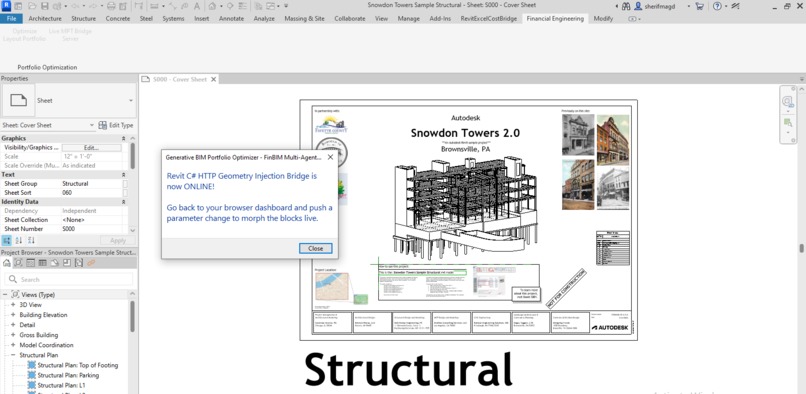806x394 pixels.
Task: Collapse the Identity Data properties group
Action: [x=123, y=202]
